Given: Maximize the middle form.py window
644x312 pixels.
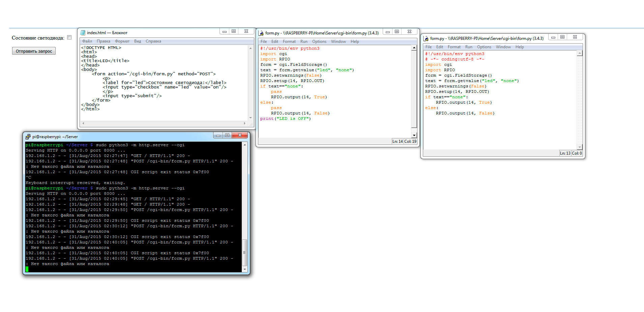Looking at the screenshot, I should click(x=397, y=32).
